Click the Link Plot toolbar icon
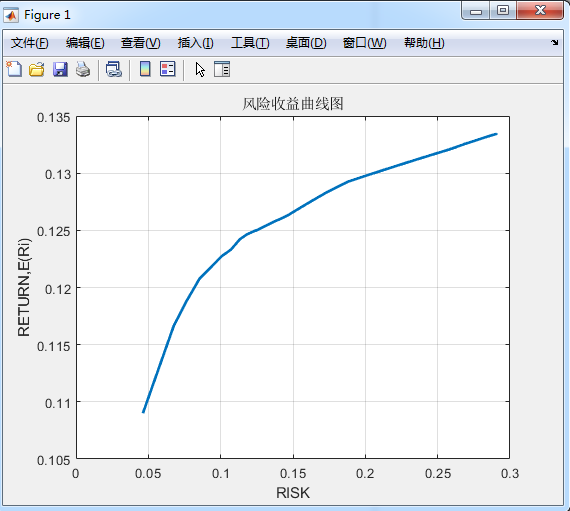This screenshot has height=511, width=570. pyautogui.click(x=114, y=69)
